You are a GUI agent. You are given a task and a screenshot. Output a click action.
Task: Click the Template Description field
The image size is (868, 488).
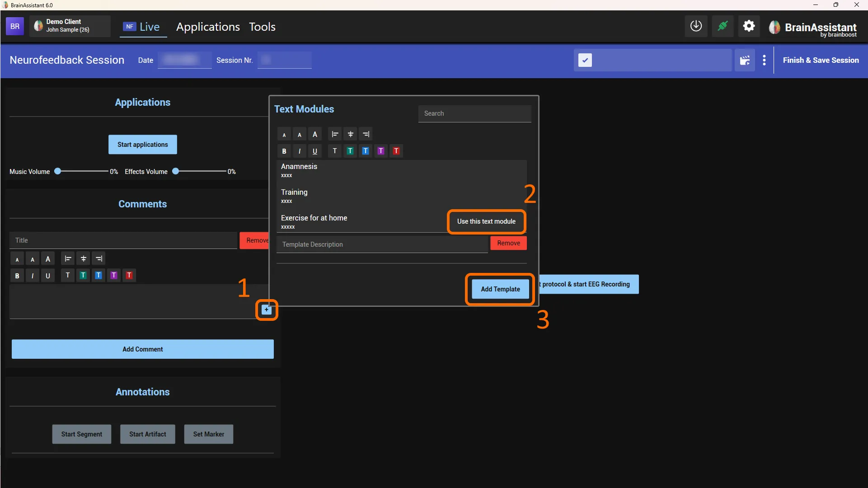(x=382, y=244)
